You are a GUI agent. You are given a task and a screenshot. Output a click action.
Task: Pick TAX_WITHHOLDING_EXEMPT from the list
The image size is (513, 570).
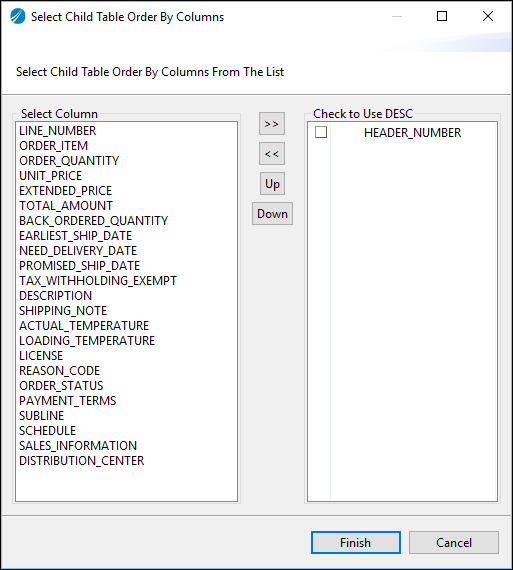[98, 281]
